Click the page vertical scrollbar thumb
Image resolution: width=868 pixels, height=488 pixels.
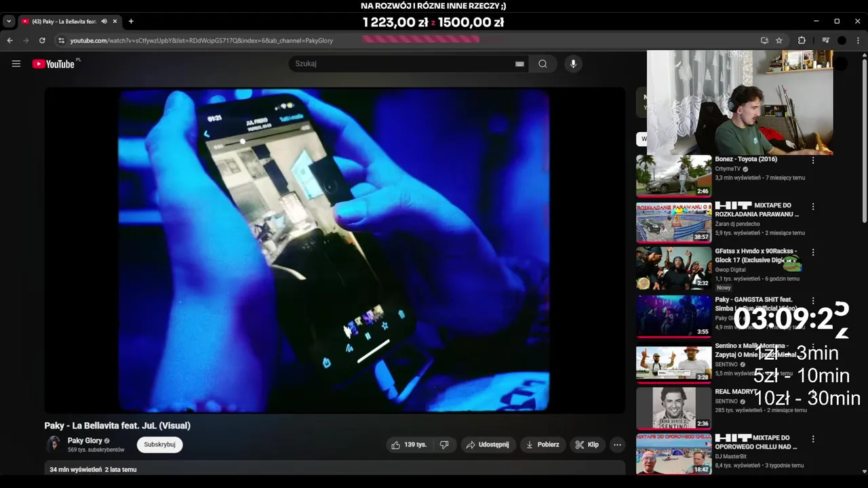click(x=864, y=141)
